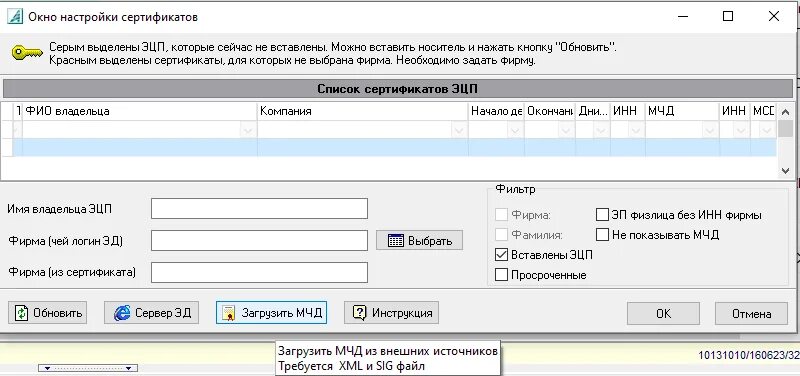
Task: Open the МСС column filter dropdown
Action: [766, 131]
